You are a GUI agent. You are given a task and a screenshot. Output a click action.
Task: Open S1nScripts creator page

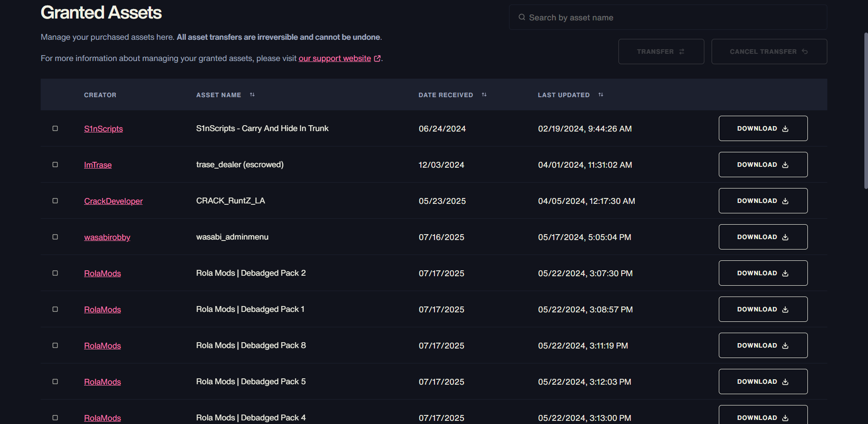click(104, 129)
